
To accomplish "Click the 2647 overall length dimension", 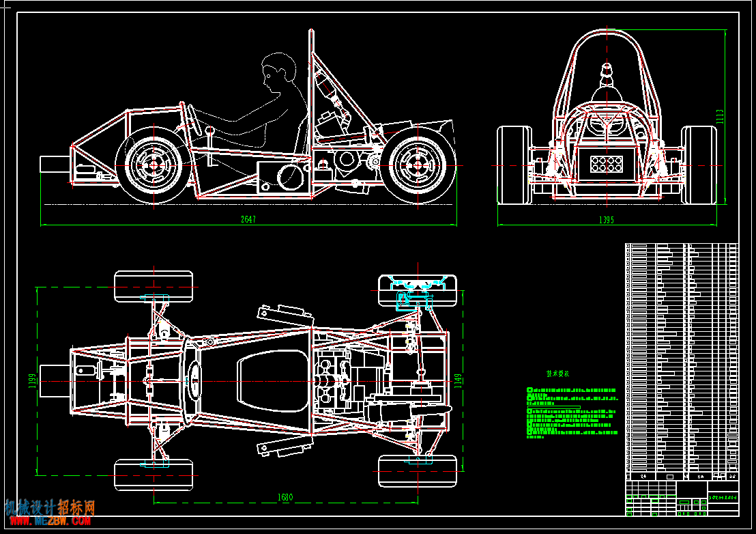I will pos(250,219).
